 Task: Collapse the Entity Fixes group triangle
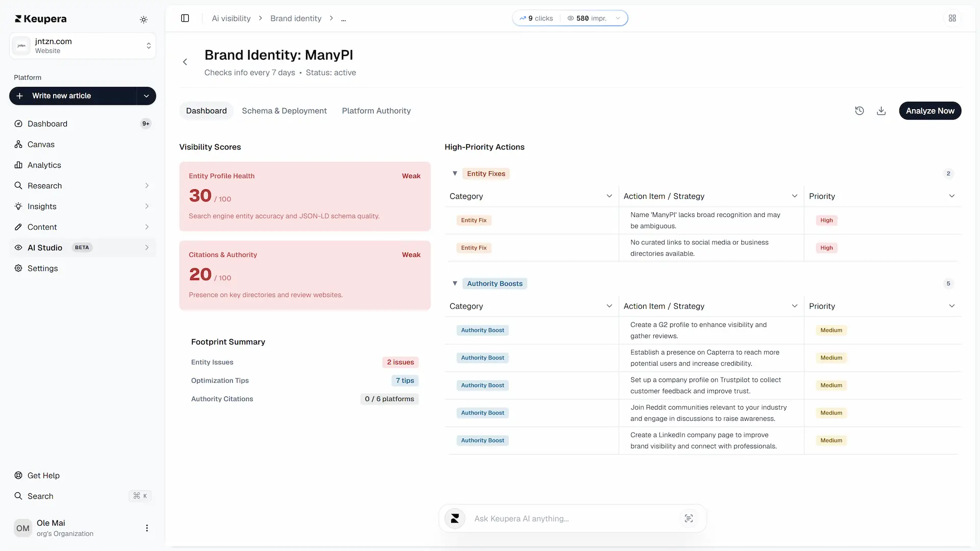click(455, 173)
